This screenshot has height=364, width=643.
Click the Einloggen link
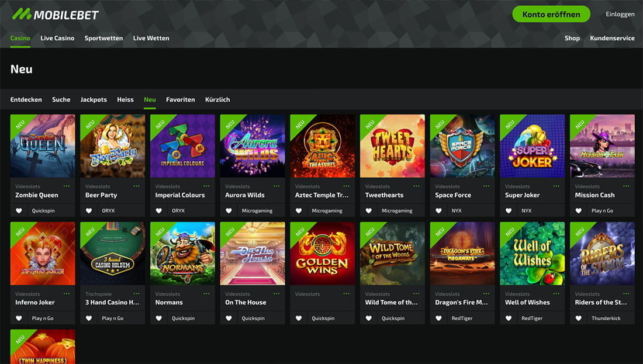point(620,14)
